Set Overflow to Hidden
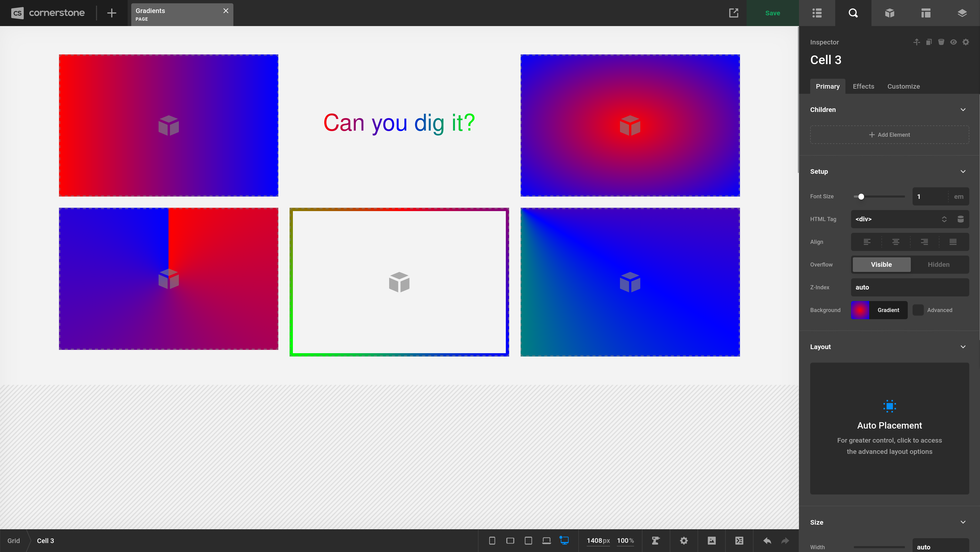980x552 pixels. (939, 264)
